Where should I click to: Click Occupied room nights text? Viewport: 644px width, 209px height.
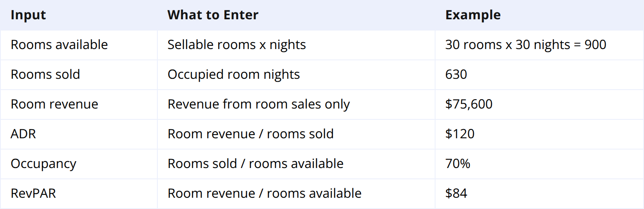[234, 74]
